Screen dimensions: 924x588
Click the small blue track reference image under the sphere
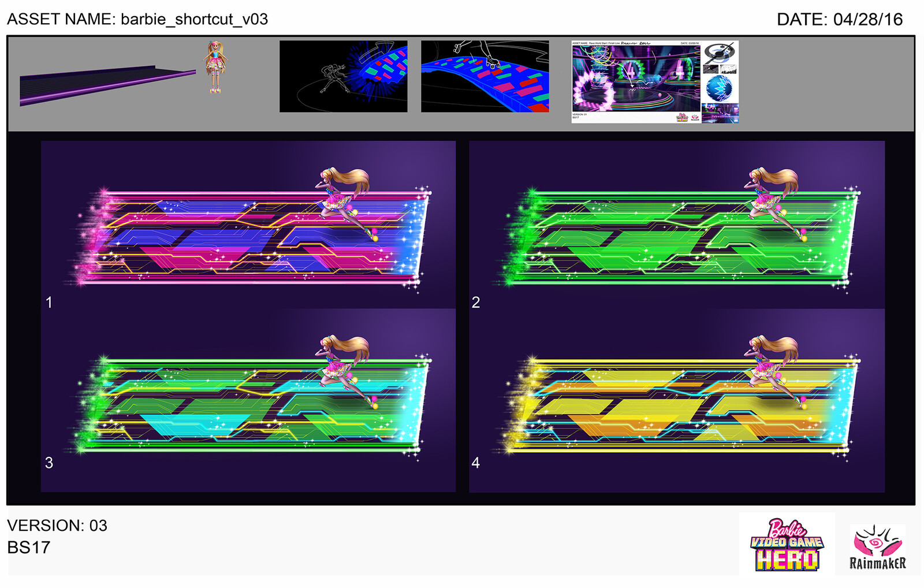point(720,113)
